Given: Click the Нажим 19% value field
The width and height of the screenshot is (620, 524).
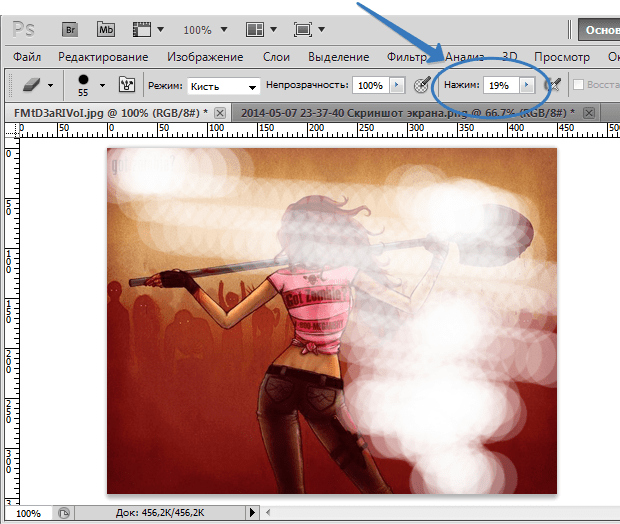Looking at the screenshot, I should point(501,85).
